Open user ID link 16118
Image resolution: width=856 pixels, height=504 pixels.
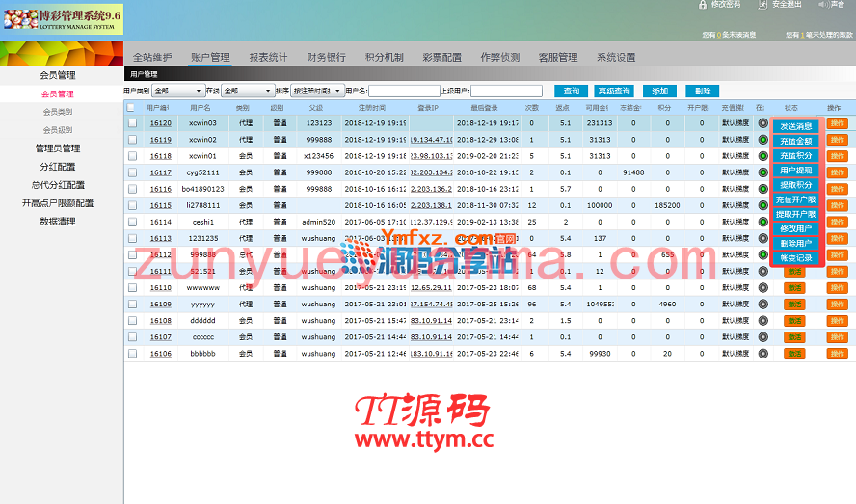tap(160, 156)
